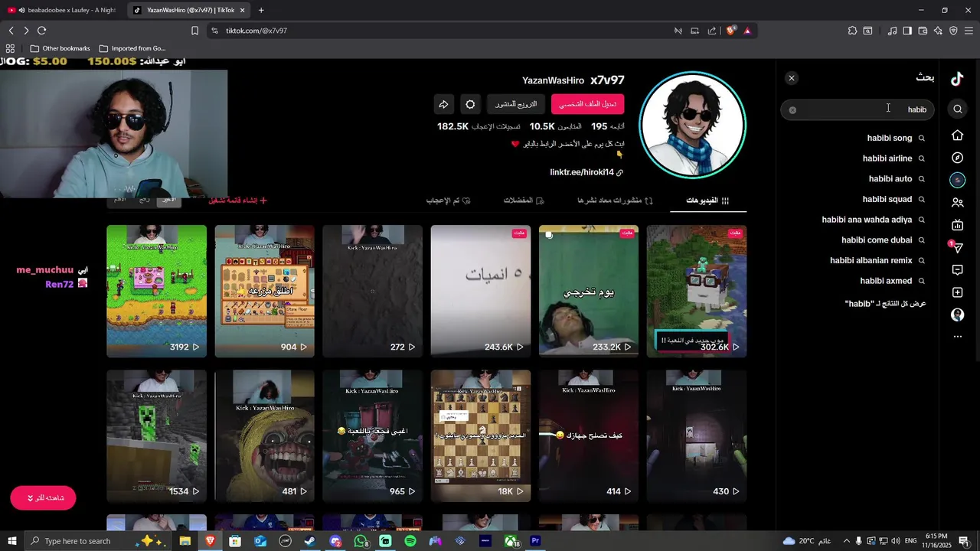
Task: Open Steam from the taskbar
Action: click(x=310, y=541)
